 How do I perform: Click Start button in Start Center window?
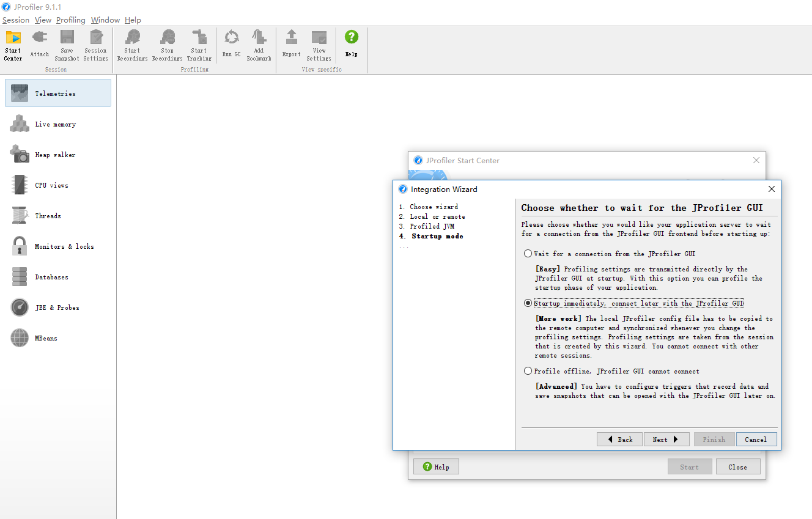click(x=689, y=467)
